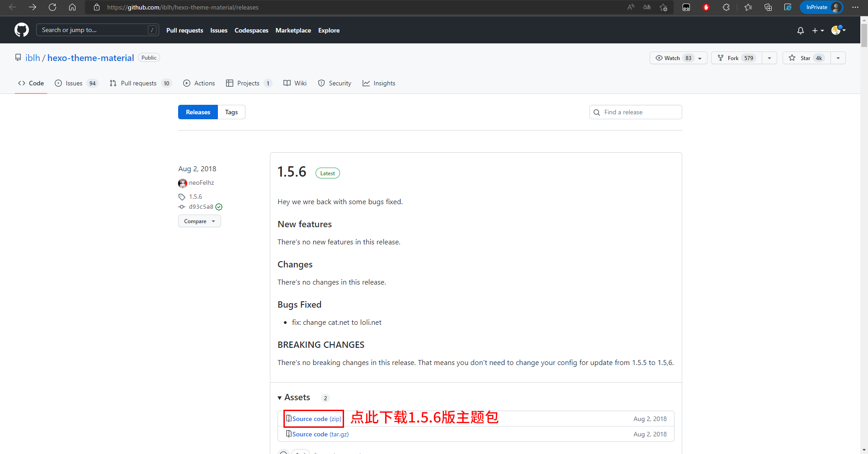The image size is (868, 454).
Task: Click the GitHub Octocat logo
Action: [x=22, y=30]
